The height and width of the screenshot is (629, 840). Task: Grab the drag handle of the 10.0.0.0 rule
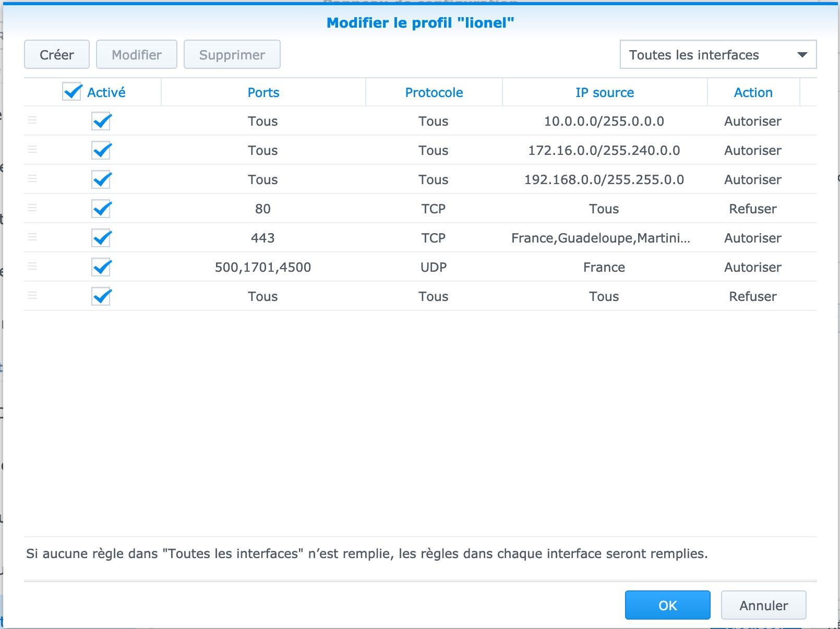point(32,120)
